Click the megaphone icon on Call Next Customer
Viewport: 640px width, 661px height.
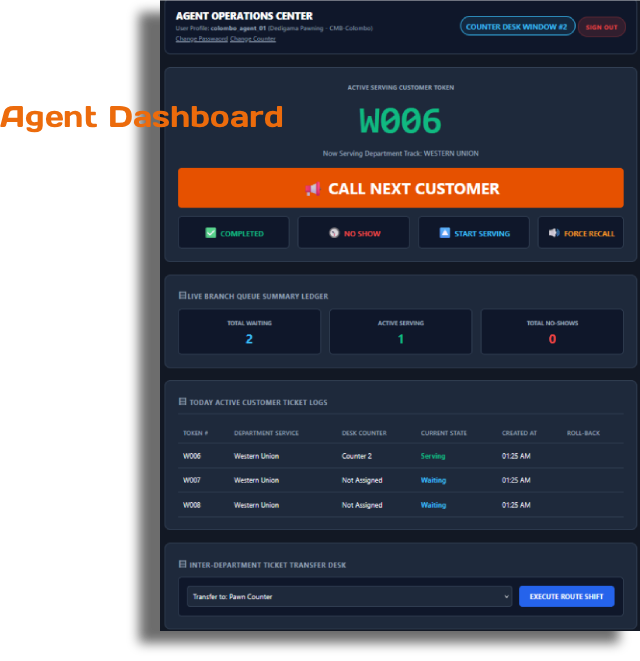click(x=313, y=189)
